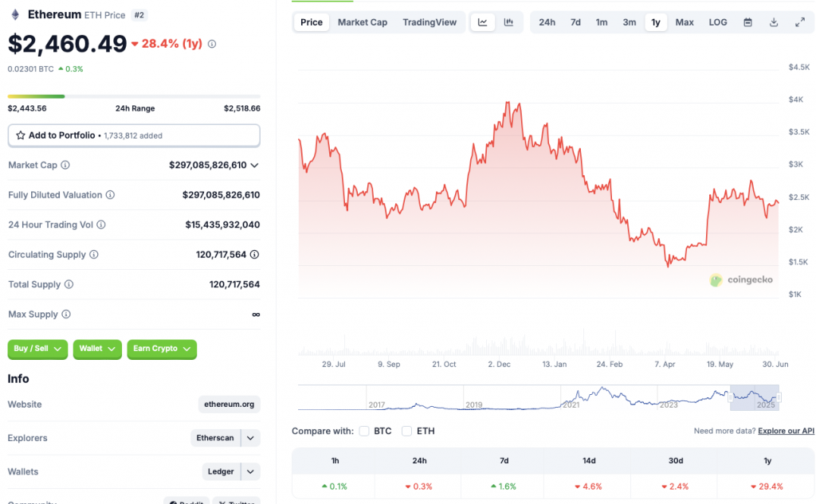Open the Etherscan explorer link
Screen dimensions: 816x504
pyautogui.click(x=215, y=438)
